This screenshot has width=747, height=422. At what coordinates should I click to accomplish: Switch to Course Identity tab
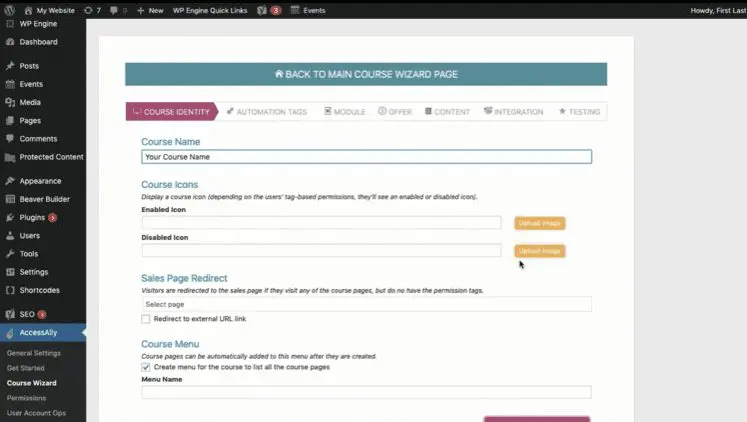(x=172, y=111)
